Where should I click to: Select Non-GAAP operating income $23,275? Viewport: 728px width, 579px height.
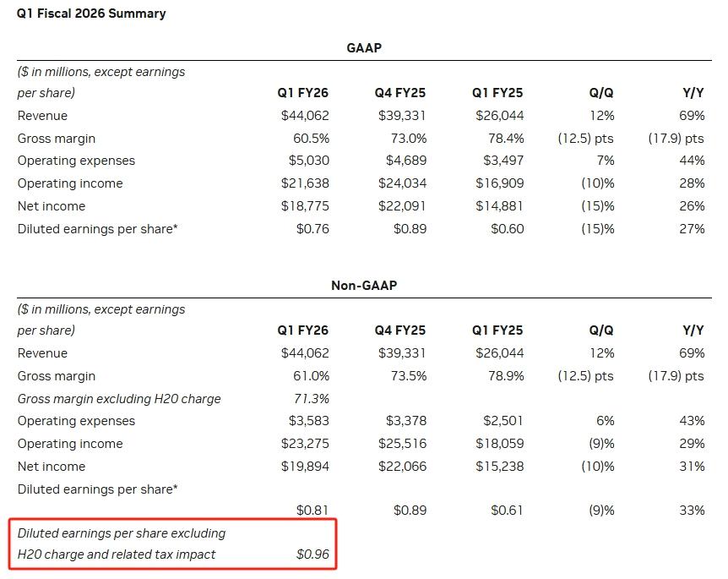(x=305, y=444)
